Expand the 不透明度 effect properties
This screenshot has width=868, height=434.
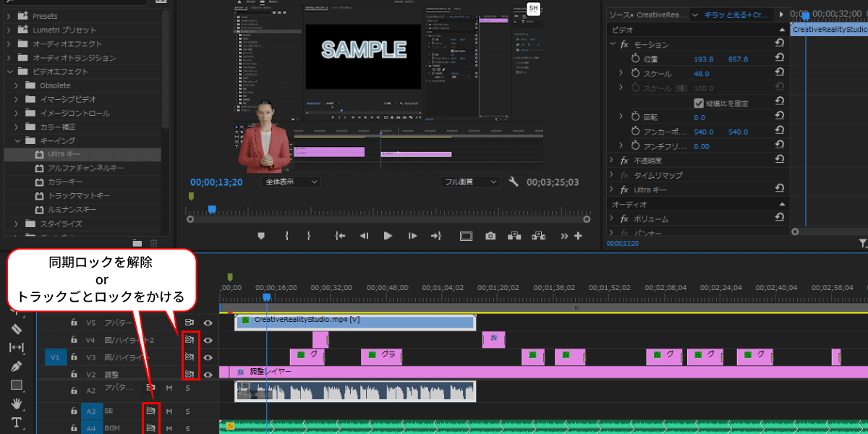(x=612, y=161)
